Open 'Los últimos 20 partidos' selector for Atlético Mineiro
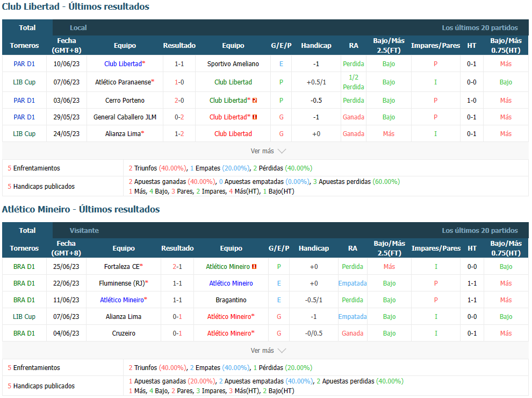Viewport: 532px width, 398px height. [x=480, y=231]
